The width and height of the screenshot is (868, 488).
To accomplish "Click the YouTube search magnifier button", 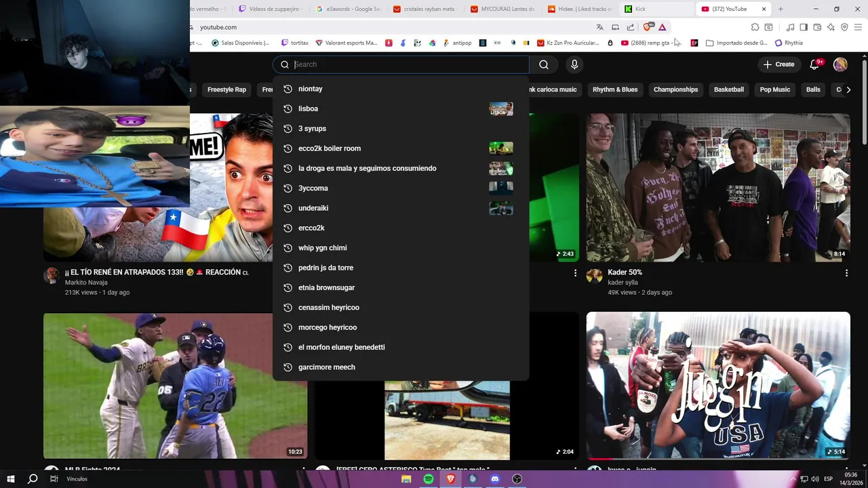I will click(x=544, y=64).
